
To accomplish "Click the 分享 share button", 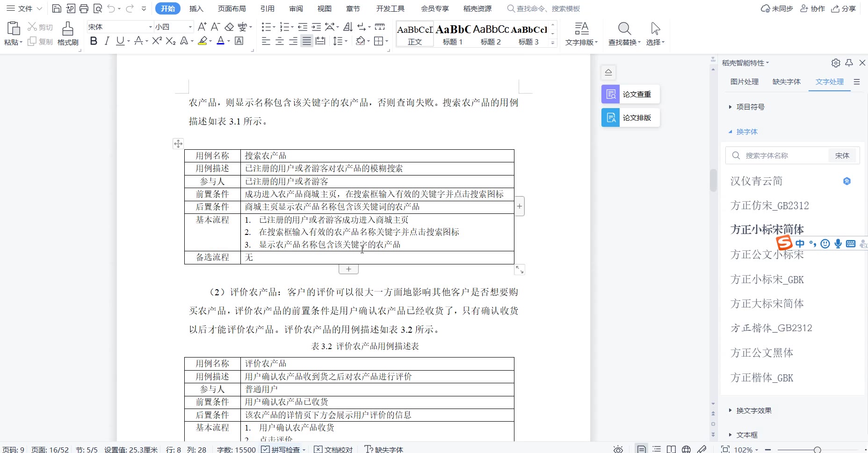I will [x=844, y=8].
